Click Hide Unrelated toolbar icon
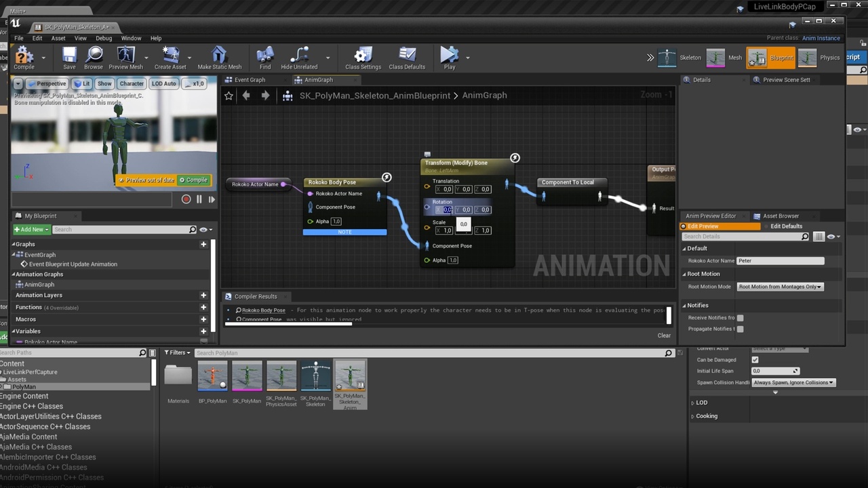 click(299, 55)
